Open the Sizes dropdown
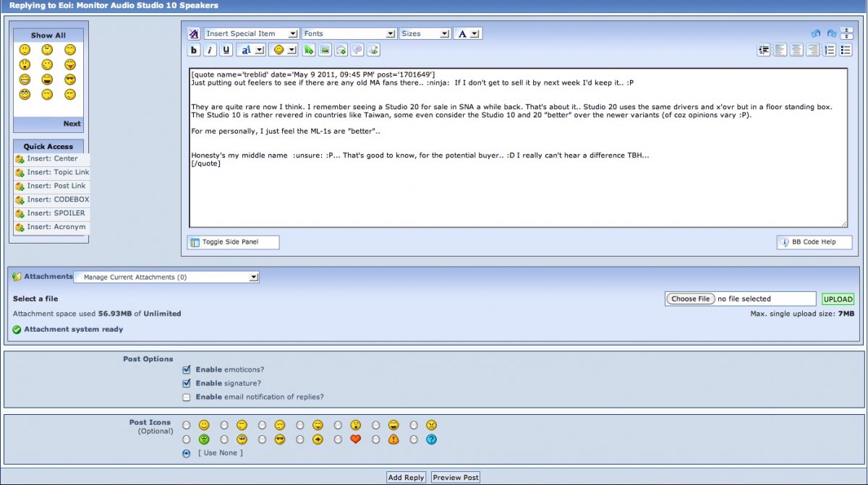The width and height of the screenshot is (868, 485). pos(425,33)
